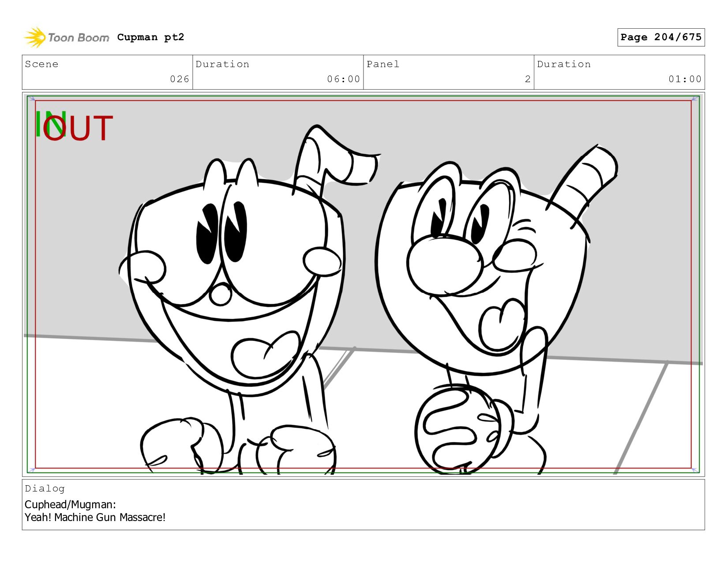Click the 'Page 204/675' page indicator
728x563 pixels.
tap(660, 37)
